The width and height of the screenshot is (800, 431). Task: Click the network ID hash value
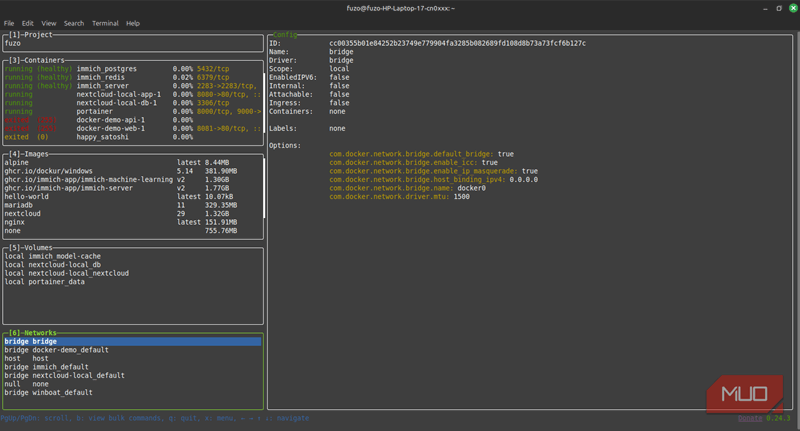click(x=457, y=43)
